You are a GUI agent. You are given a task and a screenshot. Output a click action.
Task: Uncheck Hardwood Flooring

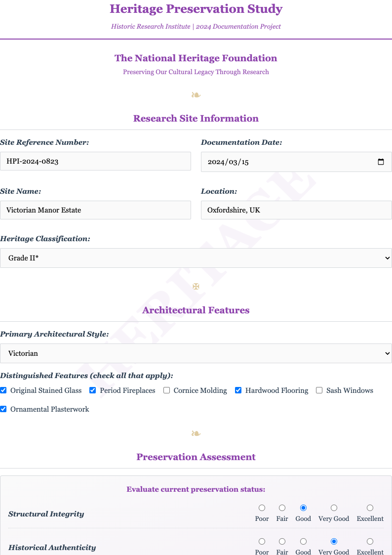click(238, 390)
